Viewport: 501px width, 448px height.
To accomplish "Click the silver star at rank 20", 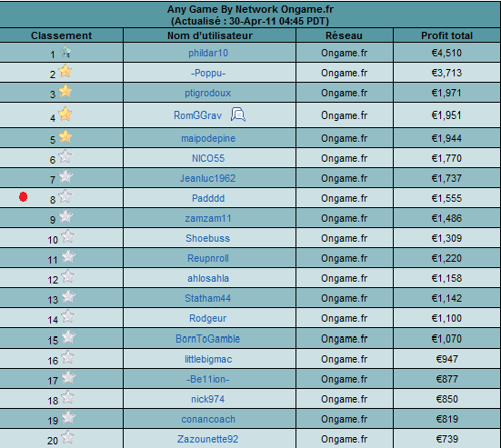I will point(67,437).
